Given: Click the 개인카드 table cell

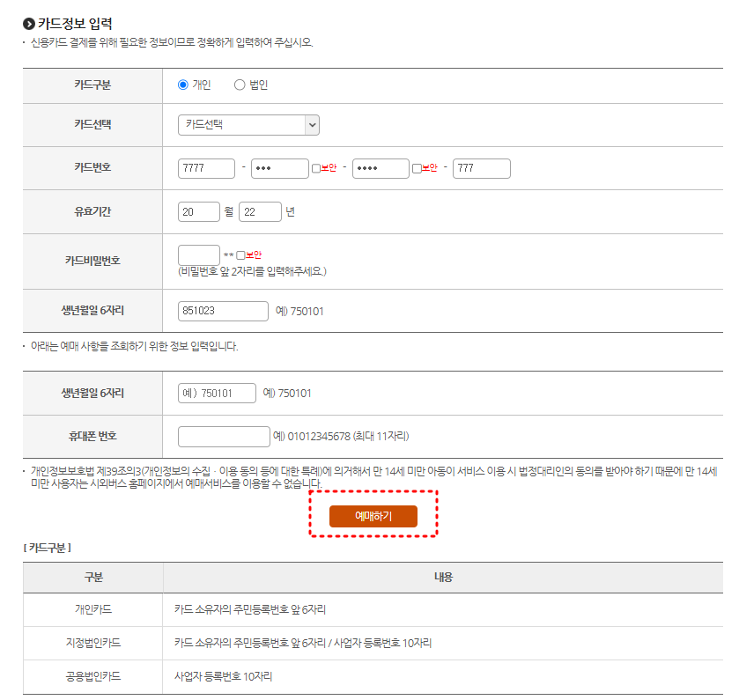Looking at the screenshot, I should coord(93,609).
